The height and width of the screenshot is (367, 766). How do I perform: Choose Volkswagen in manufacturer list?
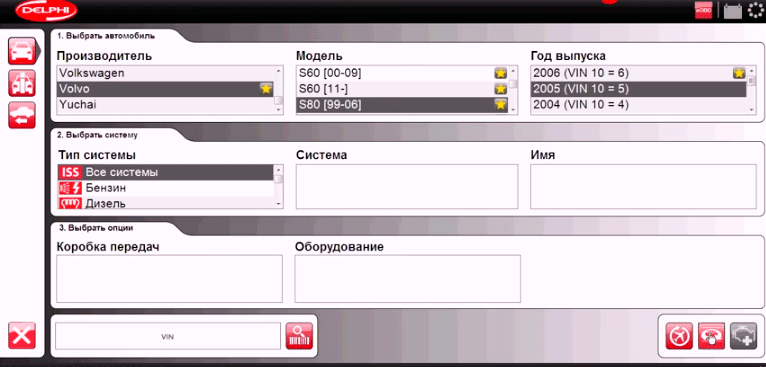[x=166, y=73]
